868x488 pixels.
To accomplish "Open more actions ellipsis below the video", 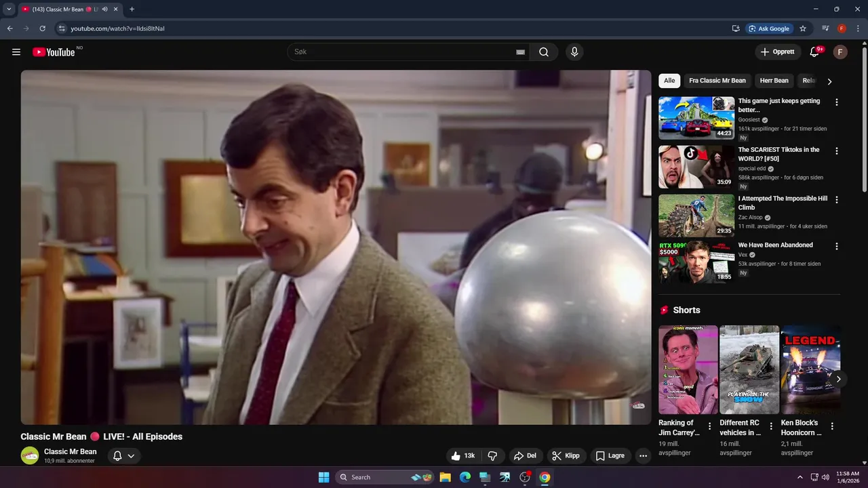I will [x=643, y=456].
